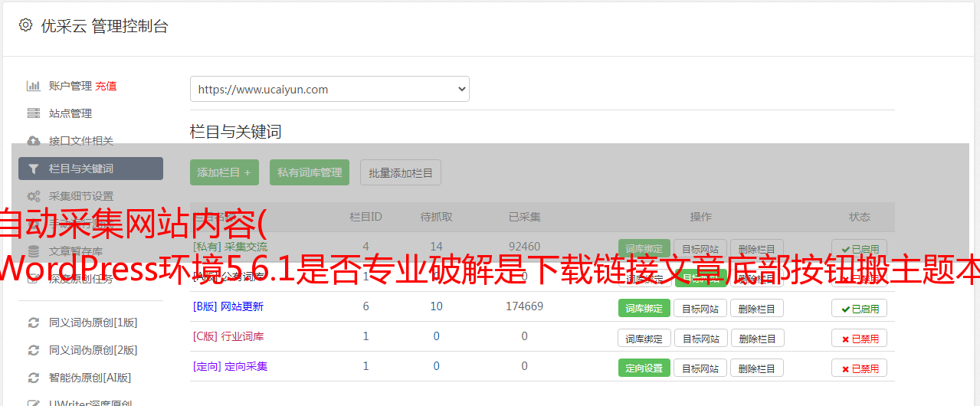980x406 pixels.
Task: Open the 充值 recharge link
Action: [x=106, y=86]
